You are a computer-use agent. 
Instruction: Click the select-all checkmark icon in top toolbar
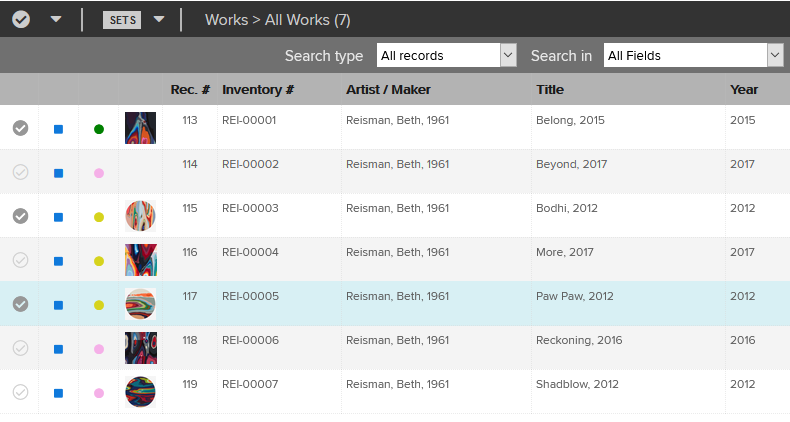click(21, 19)
